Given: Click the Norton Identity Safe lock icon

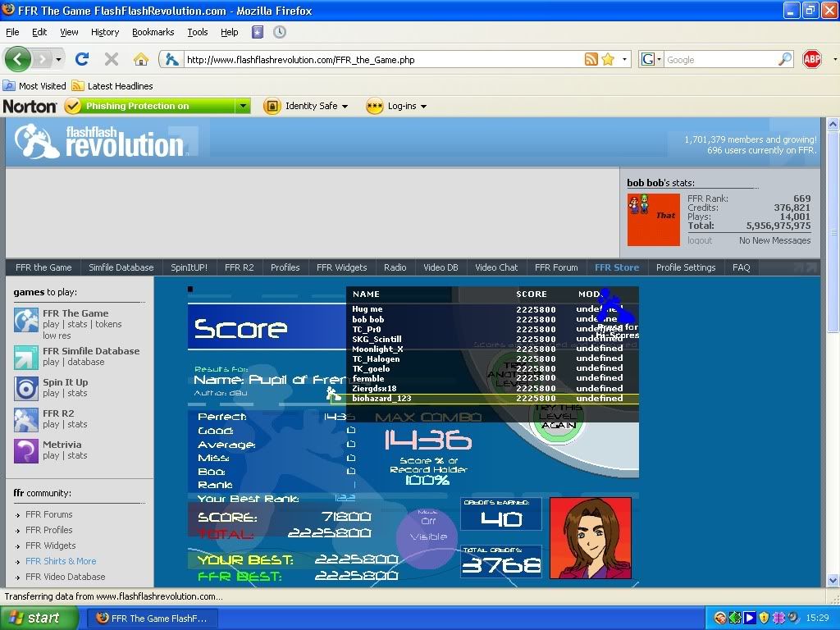Looking at the screenshot, I should [x=272, y=106].
